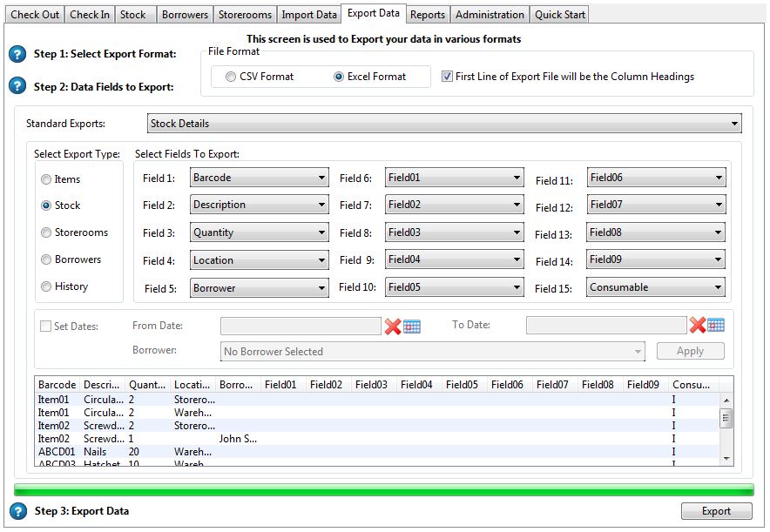This screenshot has height=532, width=770.
Task: Click the Step 2 help question mark icon
Action: click(17, 86)
